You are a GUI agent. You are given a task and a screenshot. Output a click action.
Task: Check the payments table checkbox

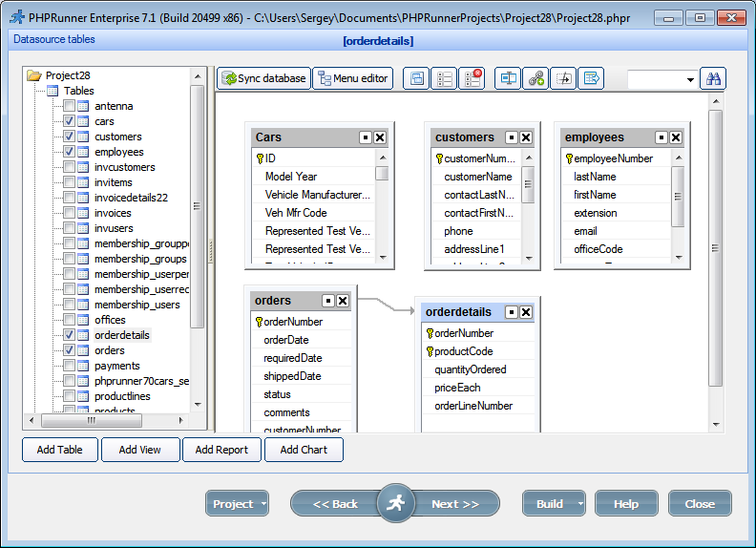click(70, 366)
